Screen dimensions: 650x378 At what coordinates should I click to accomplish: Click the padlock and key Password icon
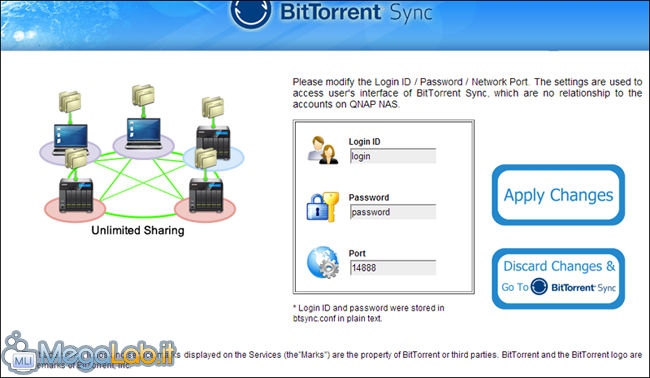(x=323, y=206)
